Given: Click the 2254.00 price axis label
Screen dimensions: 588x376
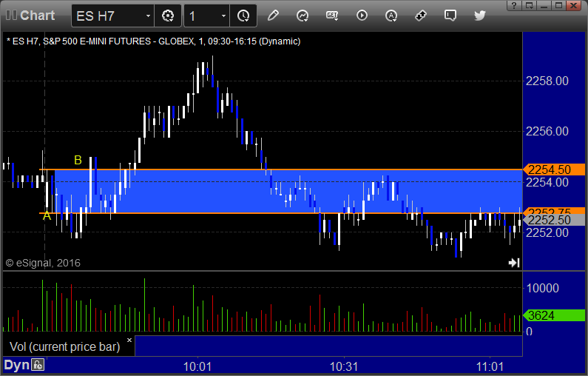Looking at the screenshot, I should click(547, 182).
